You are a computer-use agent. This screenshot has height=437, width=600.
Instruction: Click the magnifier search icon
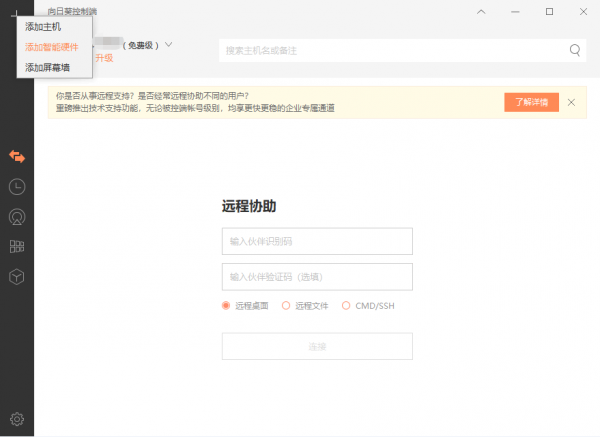tap(575, 50)
